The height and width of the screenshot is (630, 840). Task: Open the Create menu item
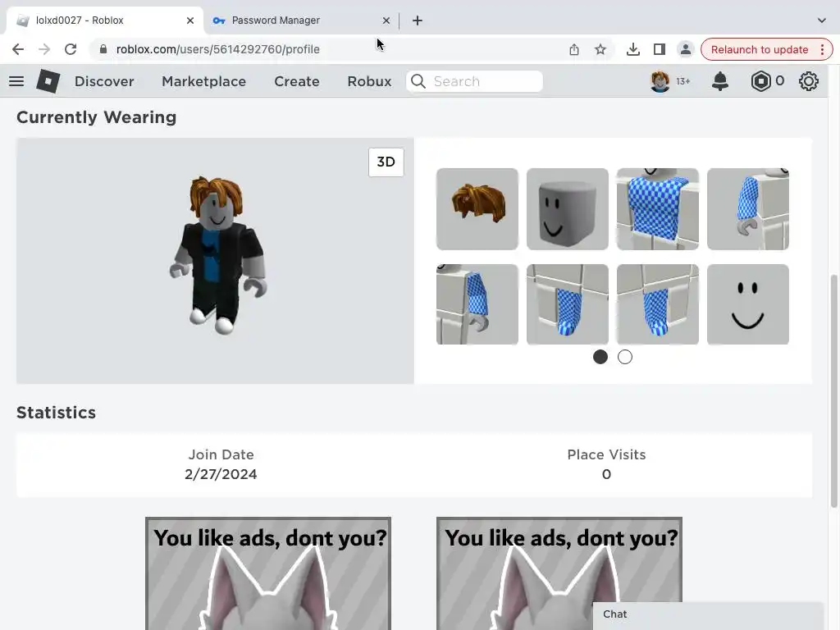click(x=297, y=81)
